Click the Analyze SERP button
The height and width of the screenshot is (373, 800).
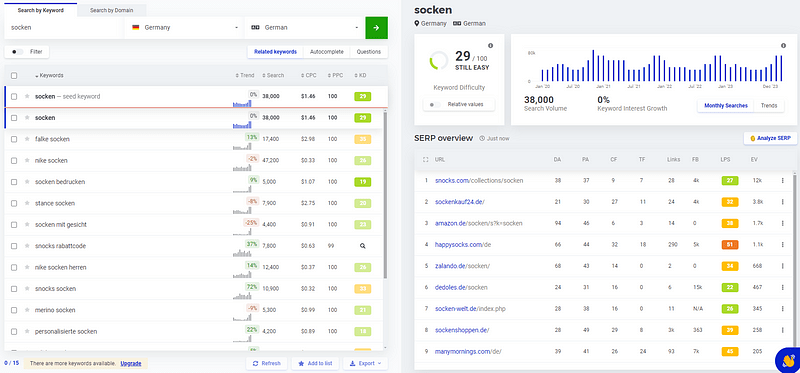[770, 138]
